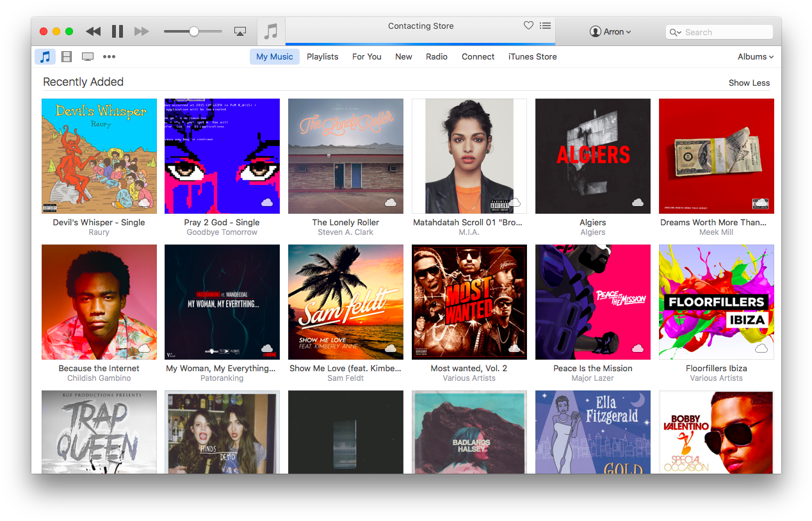Adjust the volume slider
The image size is (812, 521).
(192, 31)
